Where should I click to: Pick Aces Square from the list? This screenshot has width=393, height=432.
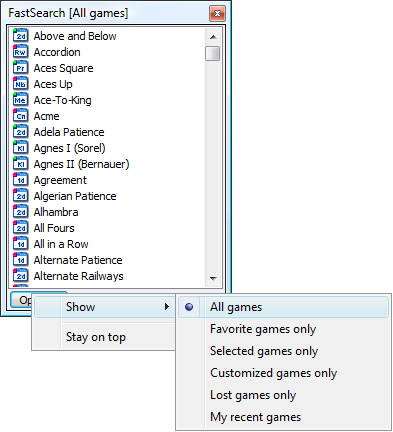(x=63, y=68)
